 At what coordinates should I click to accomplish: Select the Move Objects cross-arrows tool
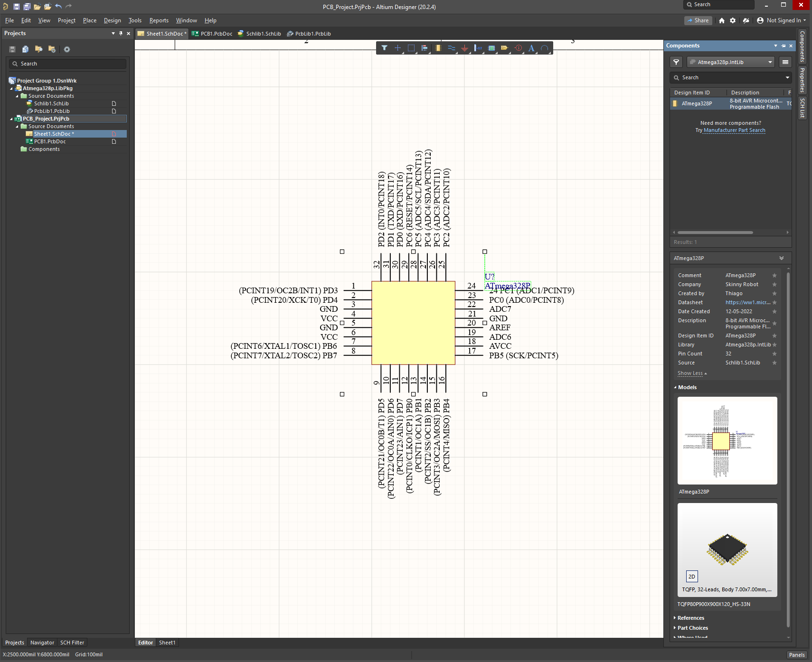397,48
